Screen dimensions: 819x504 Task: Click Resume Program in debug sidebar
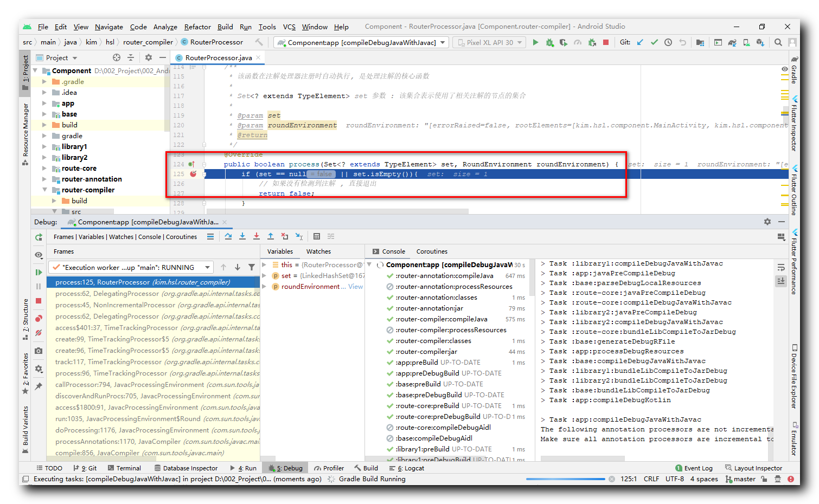(39, 272)
